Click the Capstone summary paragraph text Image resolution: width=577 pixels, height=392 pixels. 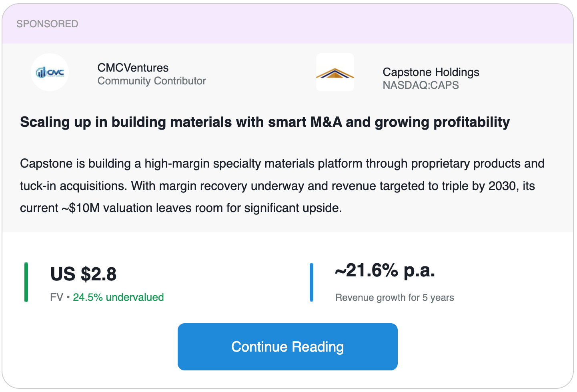click(x=282, y=186)
